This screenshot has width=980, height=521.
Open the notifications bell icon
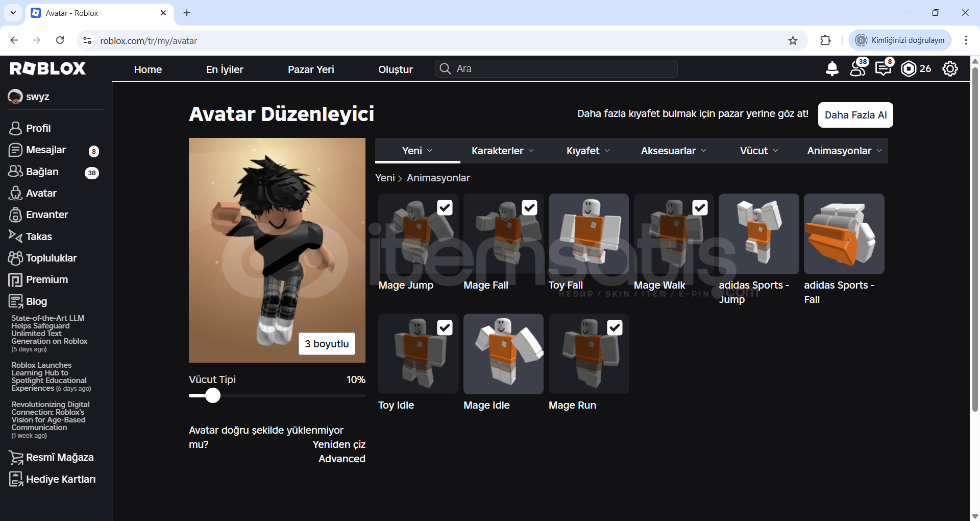(832, 68)
